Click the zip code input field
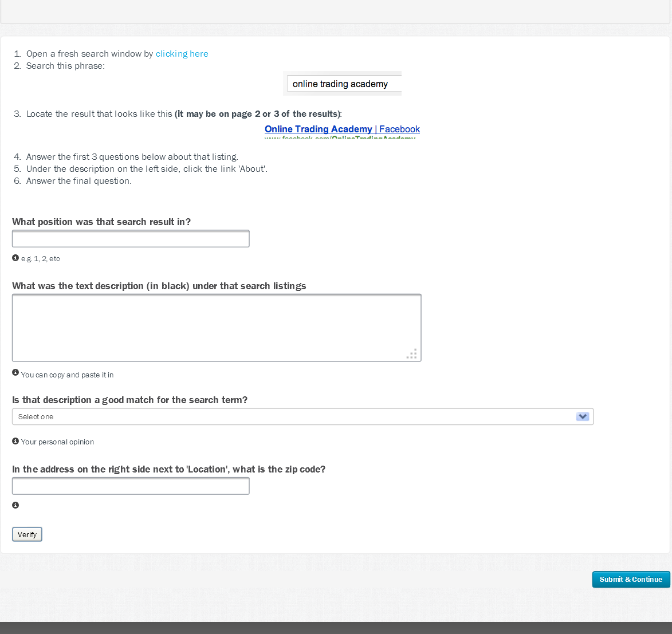672x634 pixels. [x=131, y=486]
